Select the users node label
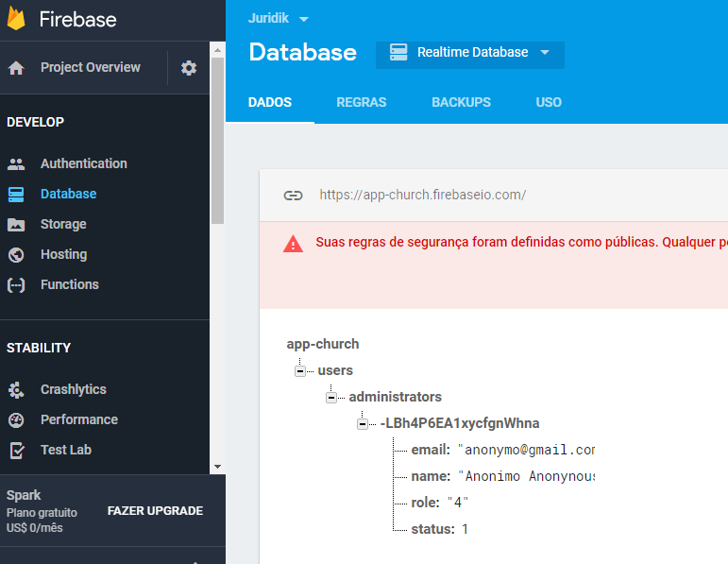The height and width of the screenshot is (564, 728). click(335, 370)
